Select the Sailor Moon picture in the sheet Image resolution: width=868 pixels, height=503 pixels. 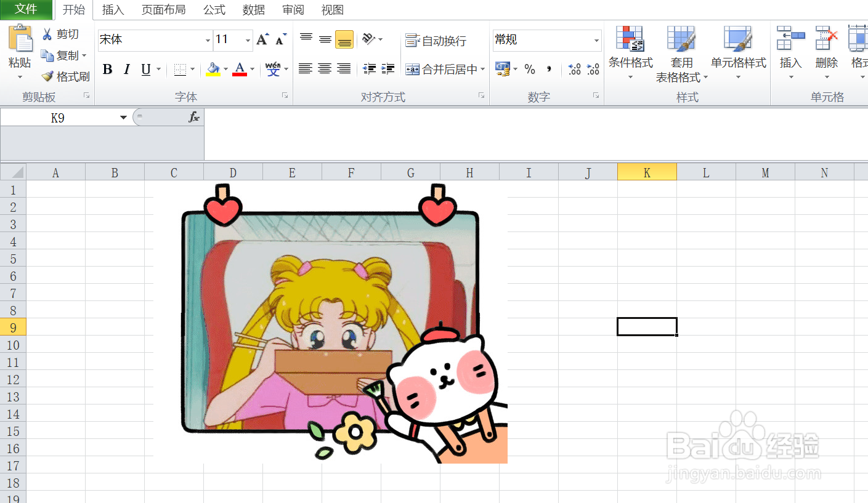click(x=330, y=323)
